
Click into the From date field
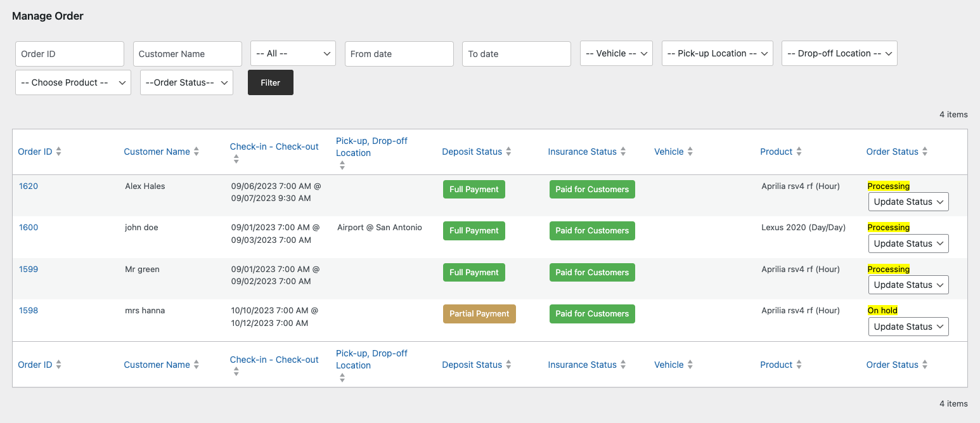pos(399,53)
